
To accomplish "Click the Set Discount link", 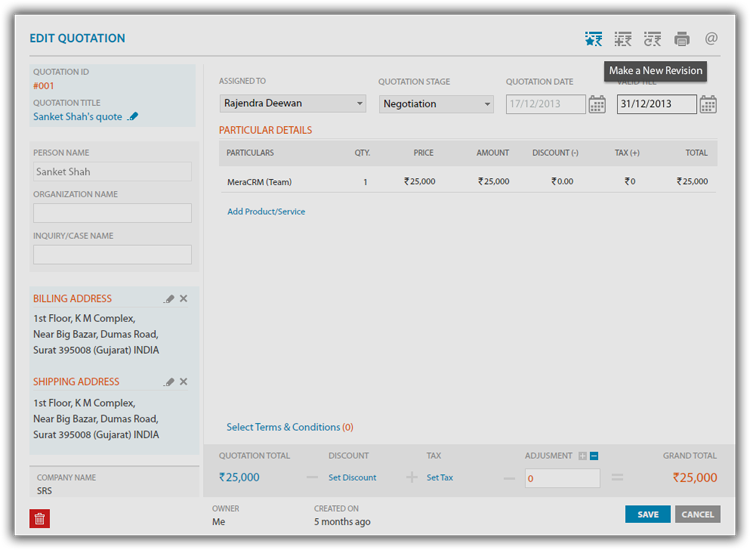I will [x=352, y=478].
